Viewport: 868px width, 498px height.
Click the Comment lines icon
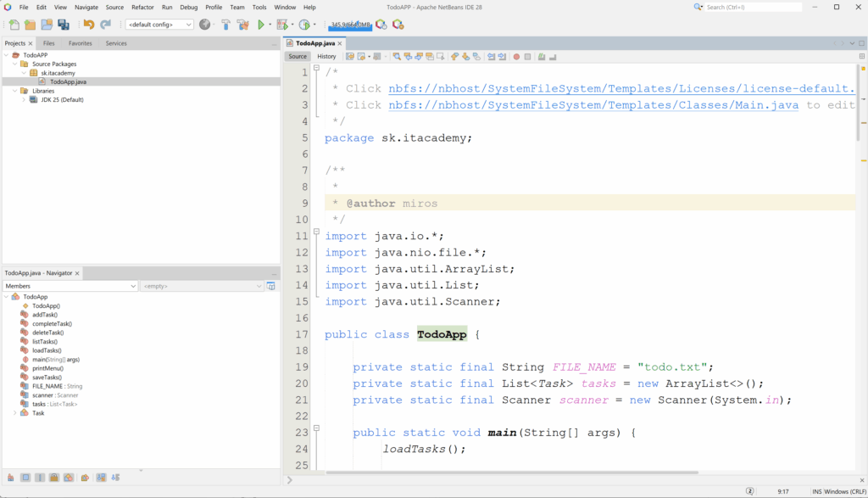pyautogui.click(x=542, y=57)
